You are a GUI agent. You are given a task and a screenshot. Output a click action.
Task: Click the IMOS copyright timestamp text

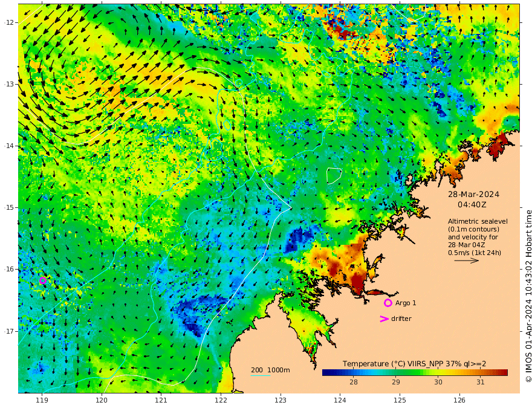click(x=528, y=296)
